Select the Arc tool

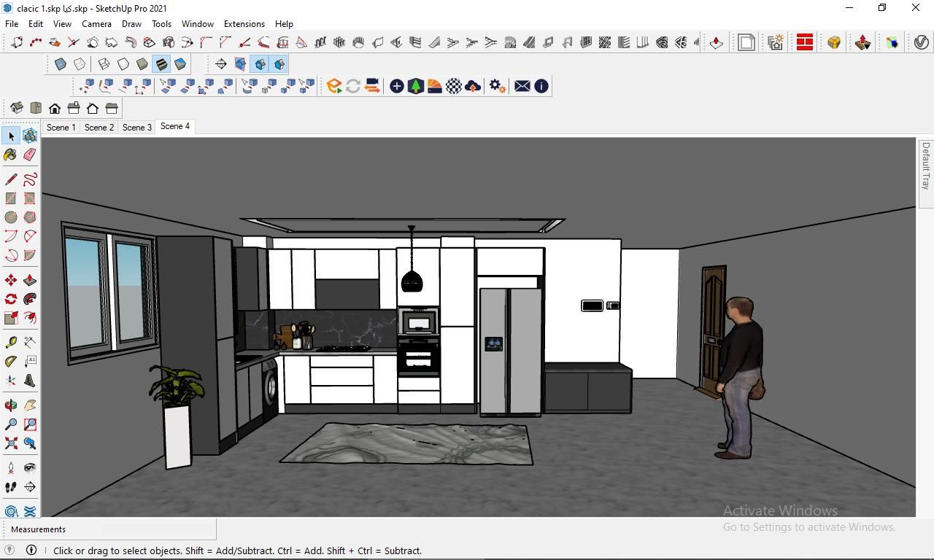click(x=11, y=236)
